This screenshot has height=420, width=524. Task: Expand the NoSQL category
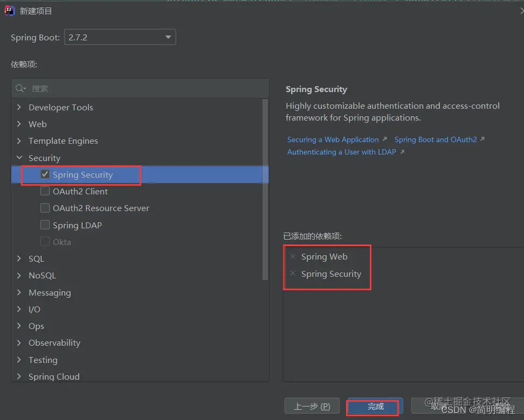(x=19, y=276)
